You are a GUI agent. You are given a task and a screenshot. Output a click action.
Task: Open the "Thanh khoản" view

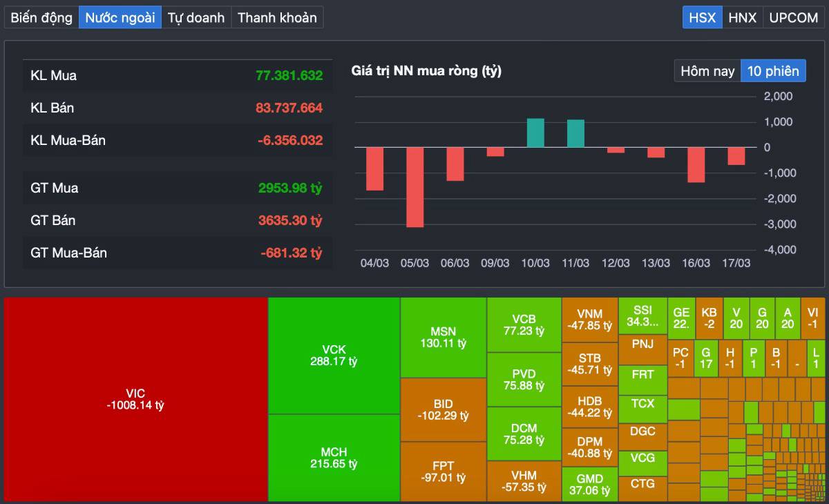click(x=276, y=17)
